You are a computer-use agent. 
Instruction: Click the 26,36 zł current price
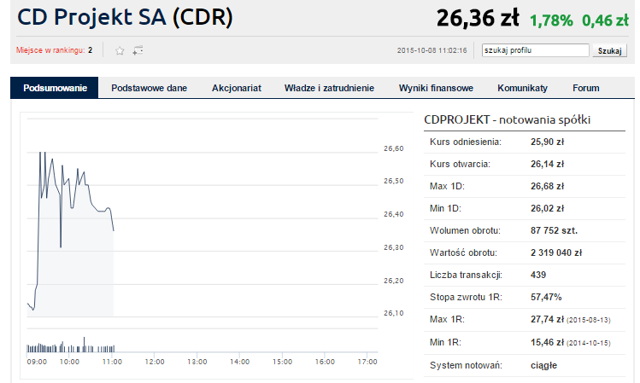tap(478, 18)
